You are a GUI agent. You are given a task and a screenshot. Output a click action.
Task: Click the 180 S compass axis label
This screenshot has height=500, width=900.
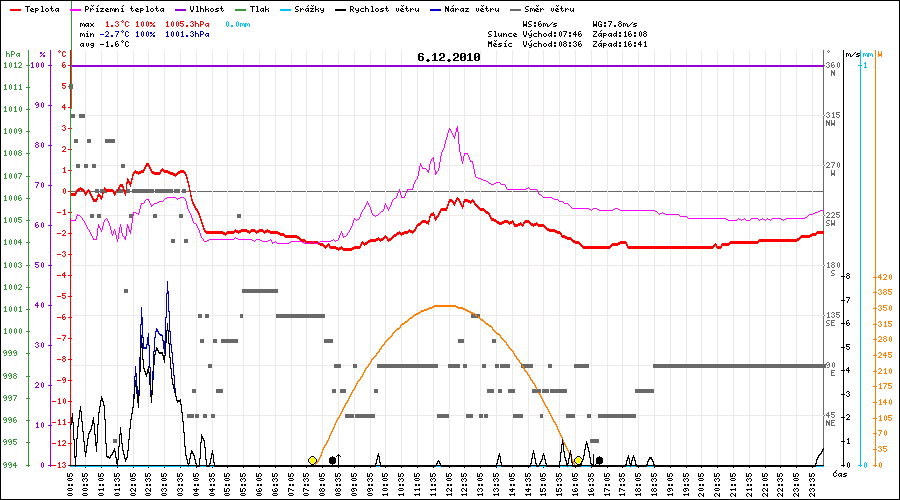tap(833, 269)
